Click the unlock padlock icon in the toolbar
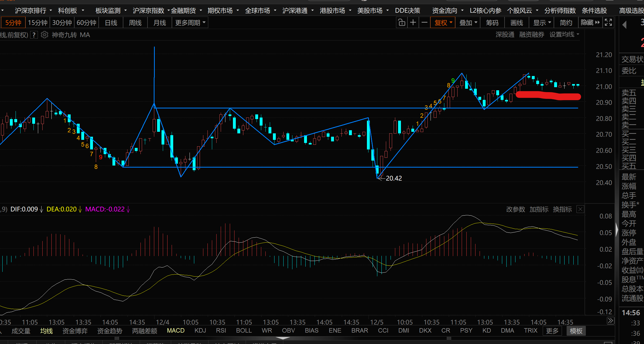 pyautogui.click(x=401, y=23)
